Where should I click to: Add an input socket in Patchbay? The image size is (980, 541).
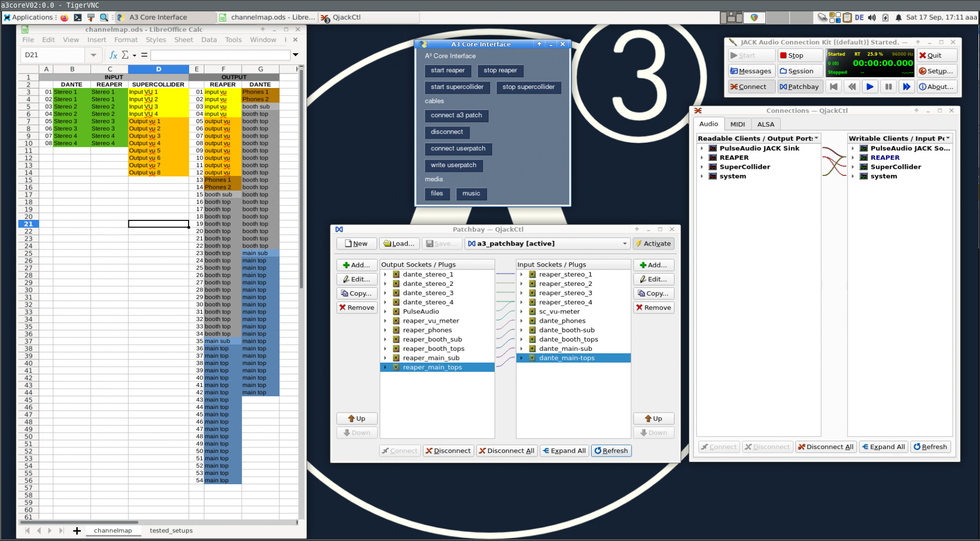tap(654, 265)
